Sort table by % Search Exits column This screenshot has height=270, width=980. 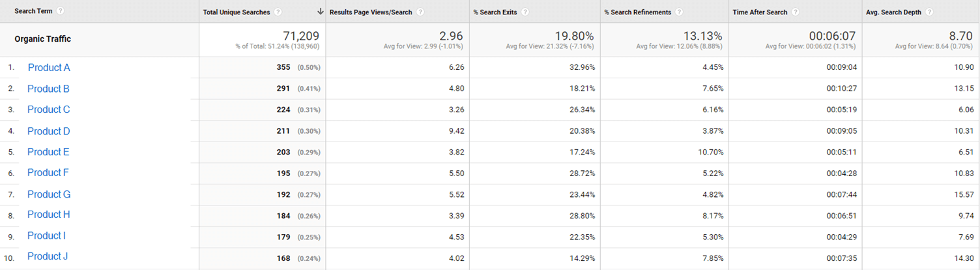495,12
